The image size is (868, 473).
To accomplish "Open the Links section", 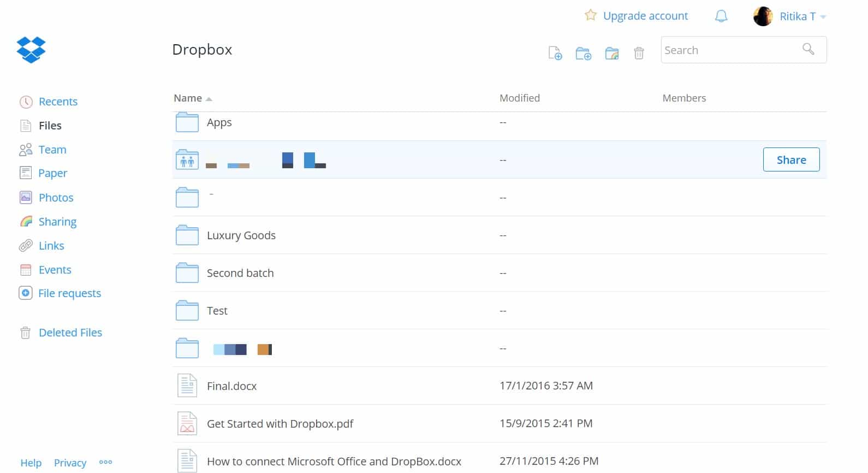I will tap(51, 246).
